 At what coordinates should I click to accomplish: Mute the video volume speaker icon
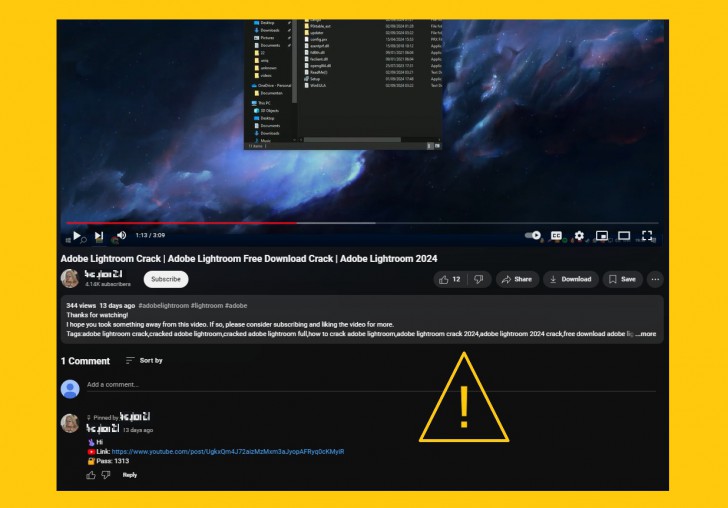pyautogui.click(x=122, y=235)
